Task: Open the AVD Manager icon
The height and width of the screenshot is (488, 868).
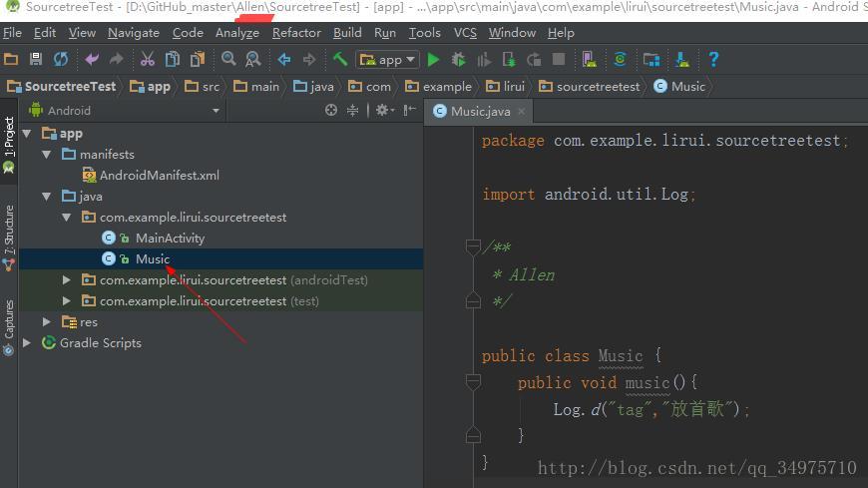Action: [x=589, y=59]
